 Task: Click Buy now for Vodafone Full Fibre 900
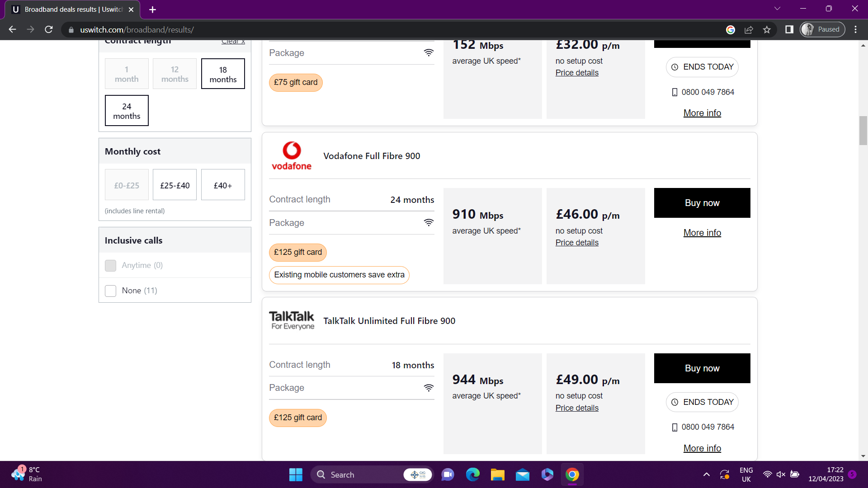(702, 203)
